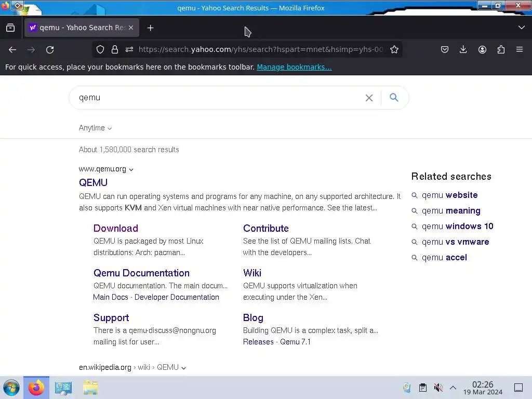This screenshot has height=399, width=532.
Task: Open site permissions icon in address bar
Action: click(x=129, y=49)
